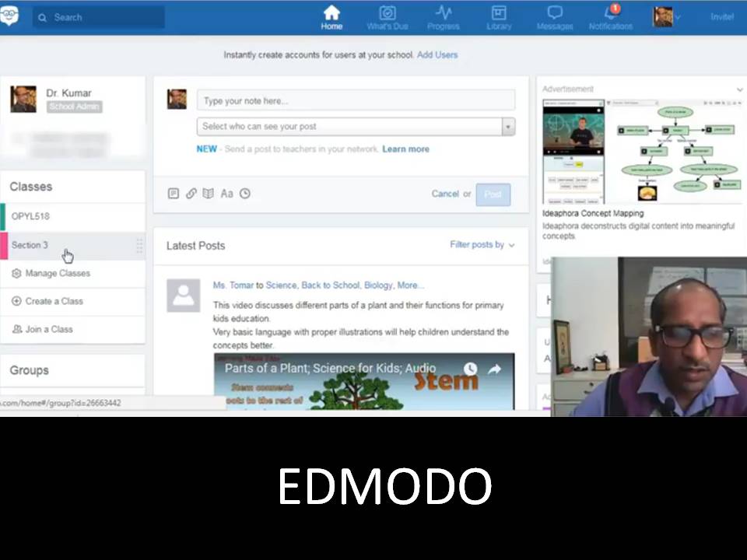Click the Biology link in post
The image size is (747, 560).
click(378, 285)
